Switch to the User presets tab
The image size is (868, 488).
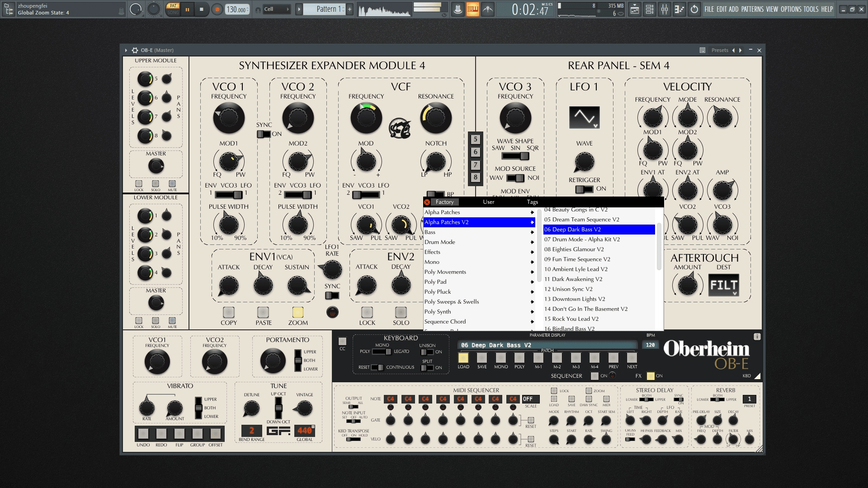[488, 202]
